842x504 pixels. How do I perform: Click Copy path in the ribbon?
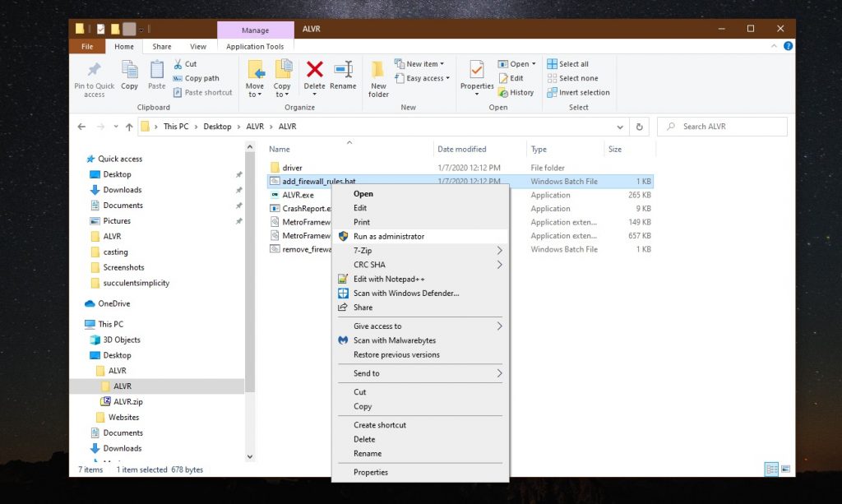[196, 78]
